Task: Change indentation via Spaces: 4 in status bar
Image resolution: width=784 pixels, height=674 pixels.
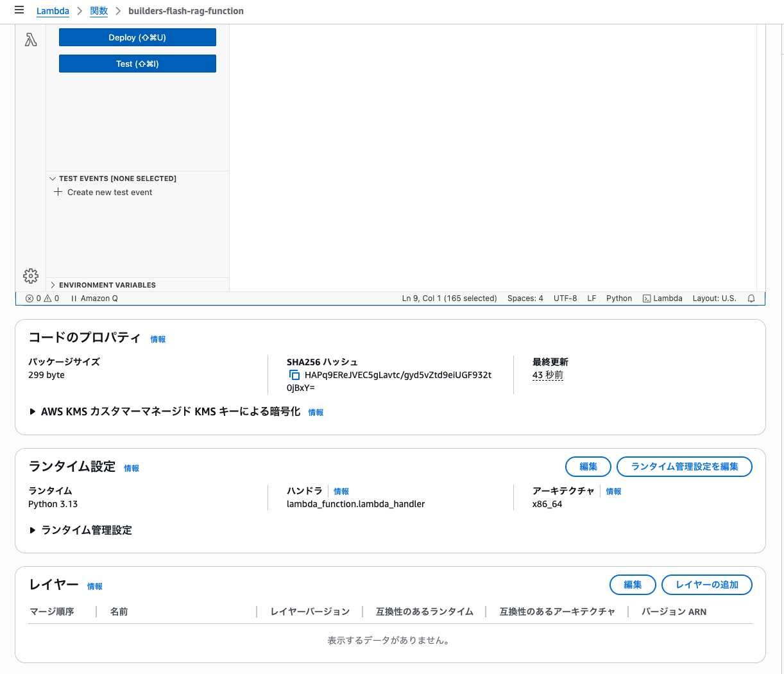Action: pyautogui.click(x=525, y=298)
